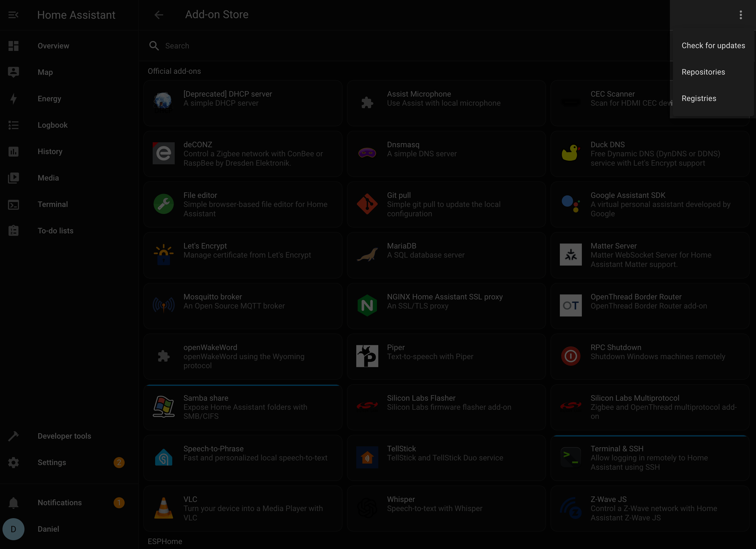Click the back arrow beside Add-on Store
756x549 pixels.
pos(159,15)
